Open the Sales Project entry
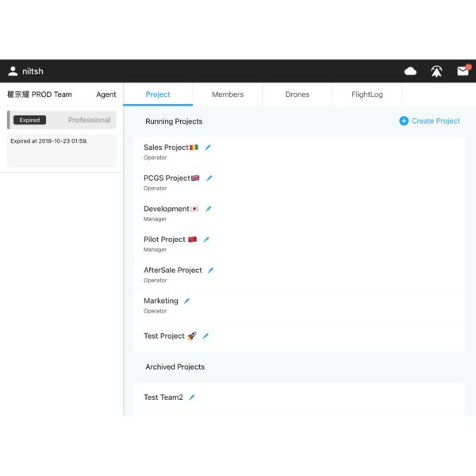The height and width of the screenshot is (476, 476). 166,148
